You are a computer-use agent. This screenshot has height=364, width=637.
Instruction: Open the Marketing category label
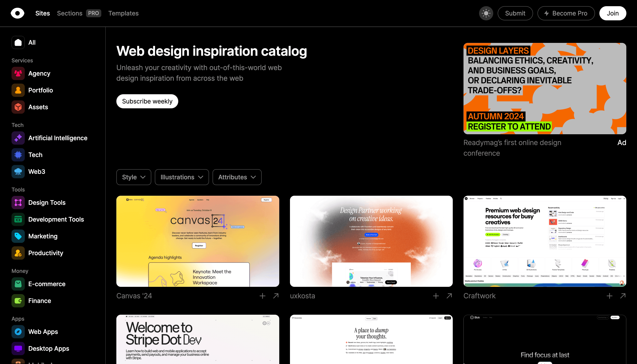[x=43, y=236]
